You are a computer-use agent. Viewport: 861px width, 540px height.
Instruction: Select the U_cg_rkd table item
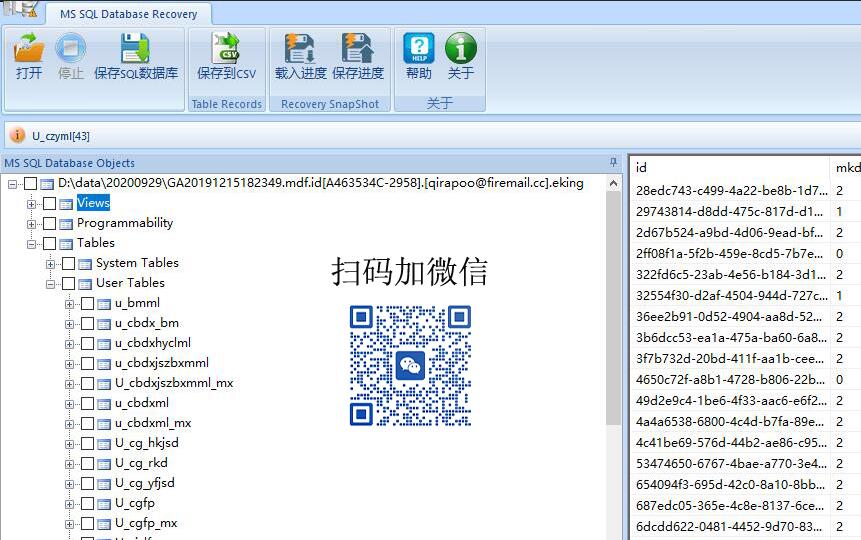[x=141, y=463]
